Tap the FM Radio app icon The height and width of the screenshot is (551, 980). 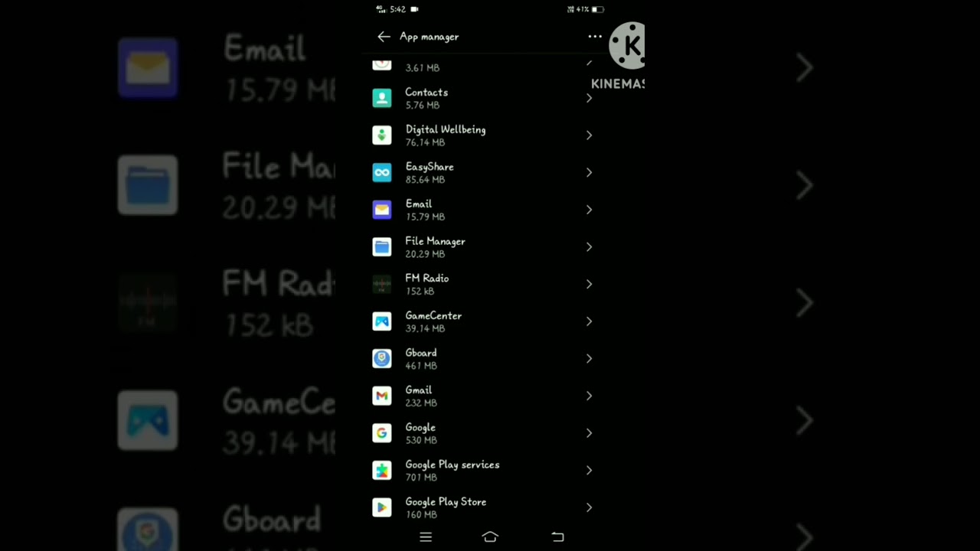tap(381, 284)
